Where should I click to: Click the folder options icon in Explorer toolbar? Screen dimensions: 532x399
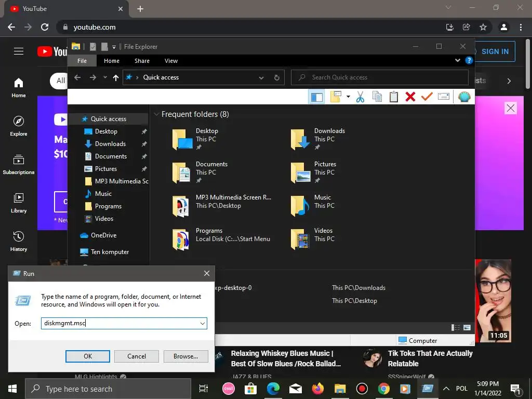coord(336,97)
